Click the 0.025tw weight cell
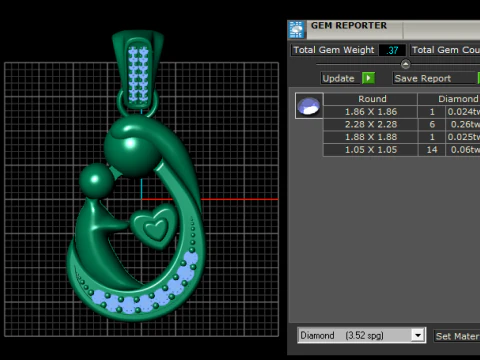This screenshot has height=360, width=480. point(463,137)
